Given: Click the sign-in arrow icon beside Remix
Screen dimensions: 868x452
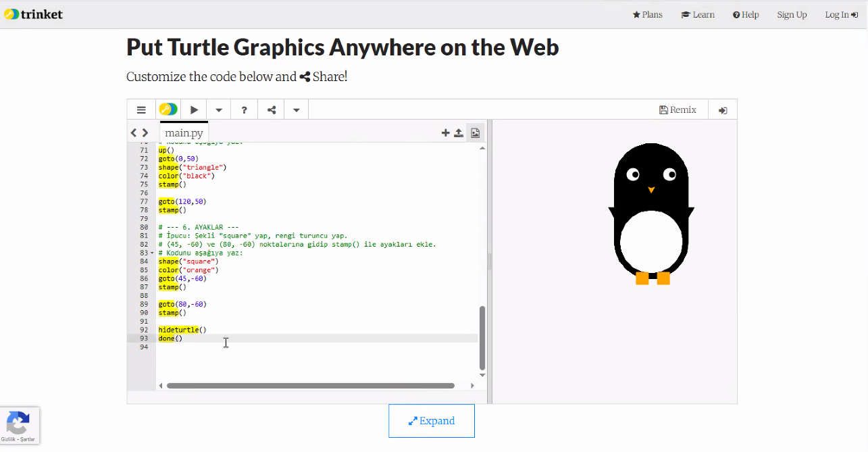Looking at the screenshot, I should pyautogui.click(x=723, y=110).
